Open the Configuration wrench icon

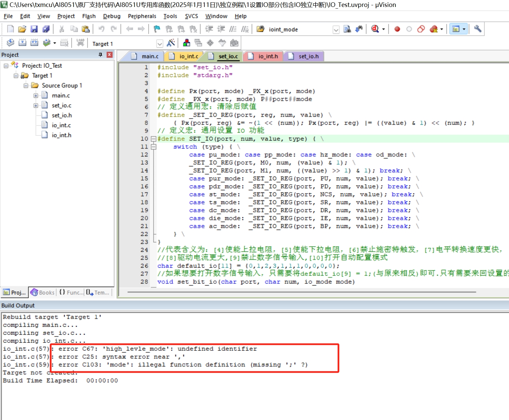click(x=477, y=29)
